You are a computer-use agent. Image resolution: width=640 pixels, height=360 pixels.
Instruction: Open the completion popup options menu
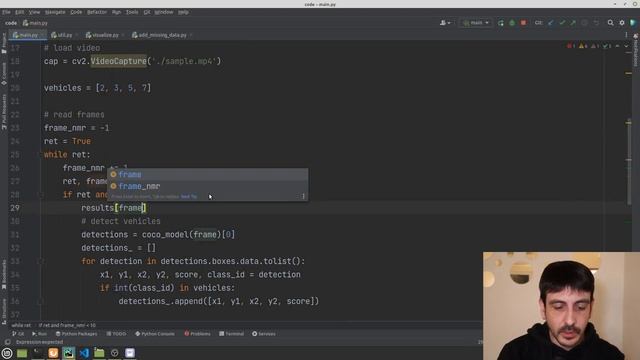303,197
